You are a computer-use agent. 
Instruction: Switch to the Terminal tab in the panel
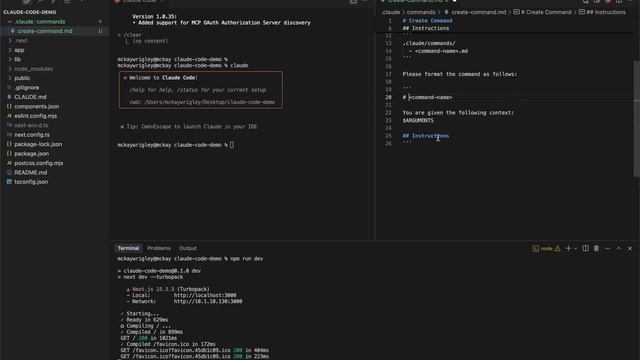[x=128, y=248]
